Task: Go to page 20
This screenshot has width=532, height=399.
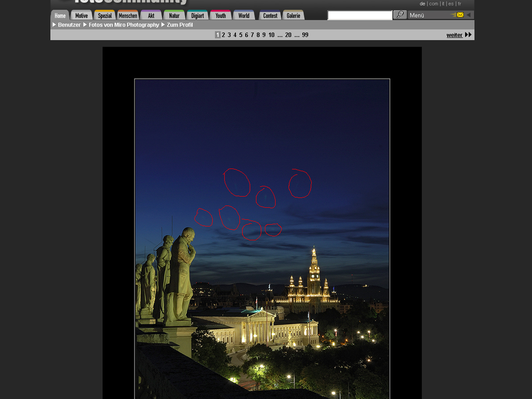Action: click(288, 35)
